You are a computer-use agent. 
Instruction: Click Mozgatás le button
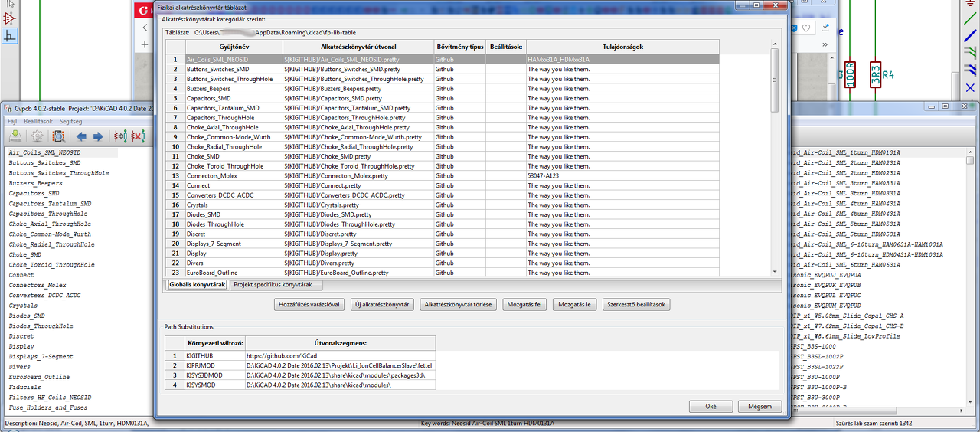point(574,305)
